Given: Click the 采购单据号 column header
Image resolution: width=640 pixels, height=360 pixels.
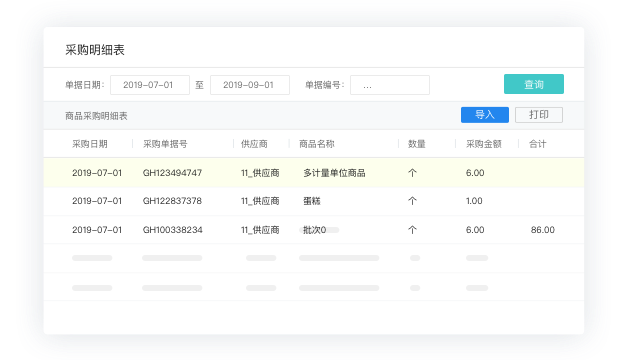Looking at the screenshot, I should pos(165,144).
